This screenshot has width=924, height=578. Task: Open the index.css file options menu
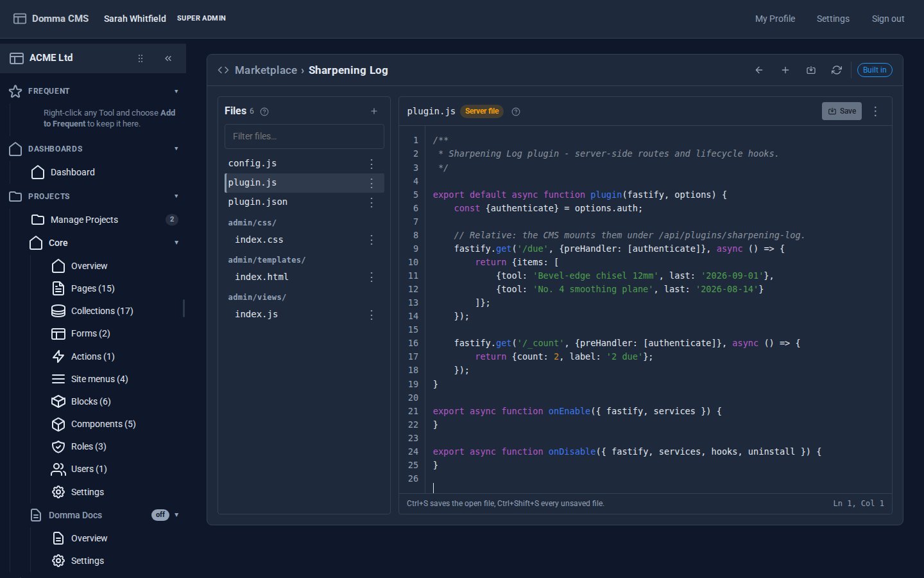tap(372, 240)
